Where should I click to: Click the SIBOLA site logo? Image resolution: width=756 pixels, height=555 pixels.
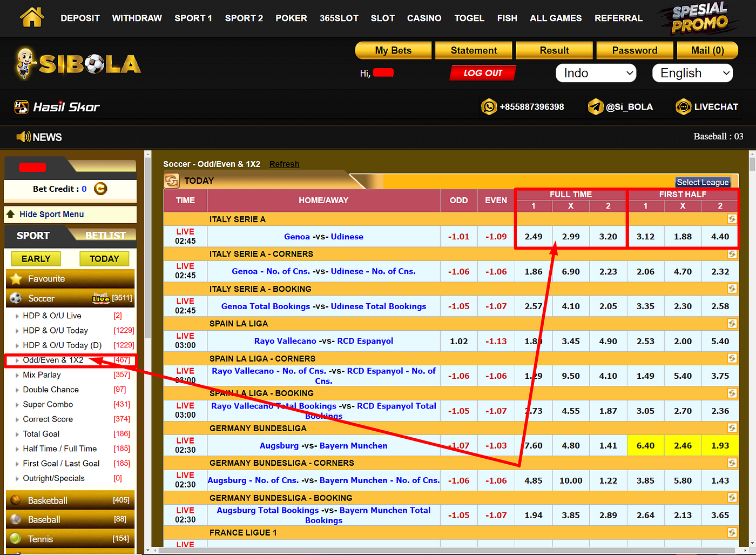[78, 63]
